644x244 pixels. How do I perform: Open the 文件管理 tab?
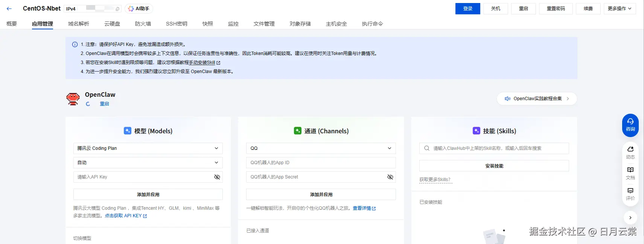264,24
